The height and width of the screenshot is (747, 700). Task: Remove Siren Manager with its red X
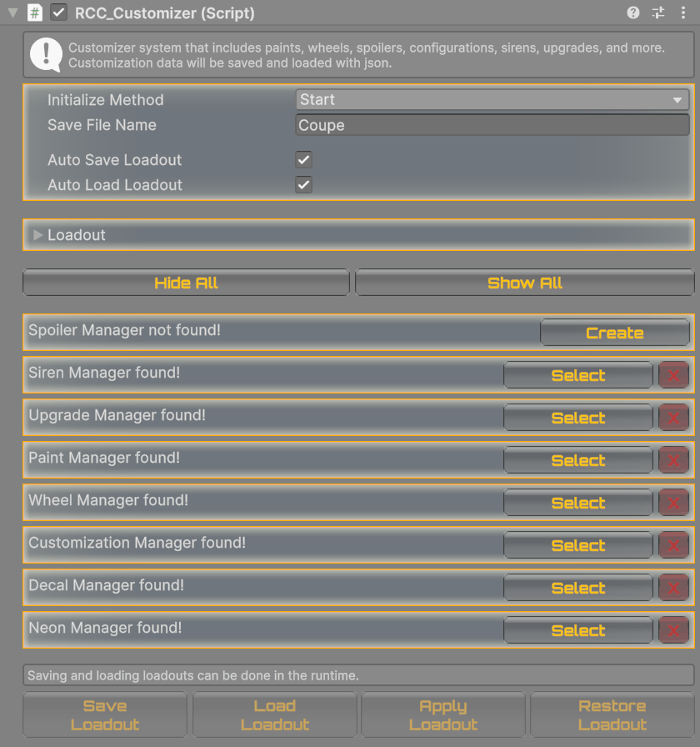point(673,375)
